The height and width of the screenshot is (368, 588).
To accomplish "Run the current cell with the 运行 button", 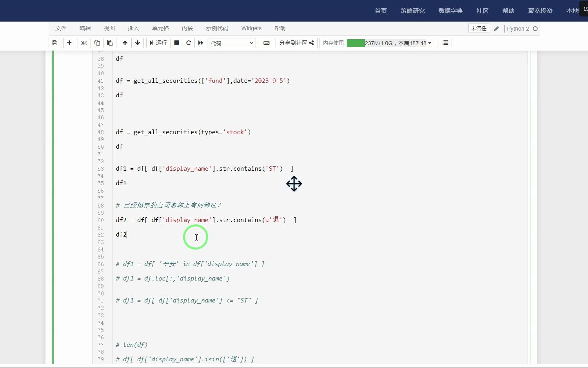I will (x=158, y=43).
